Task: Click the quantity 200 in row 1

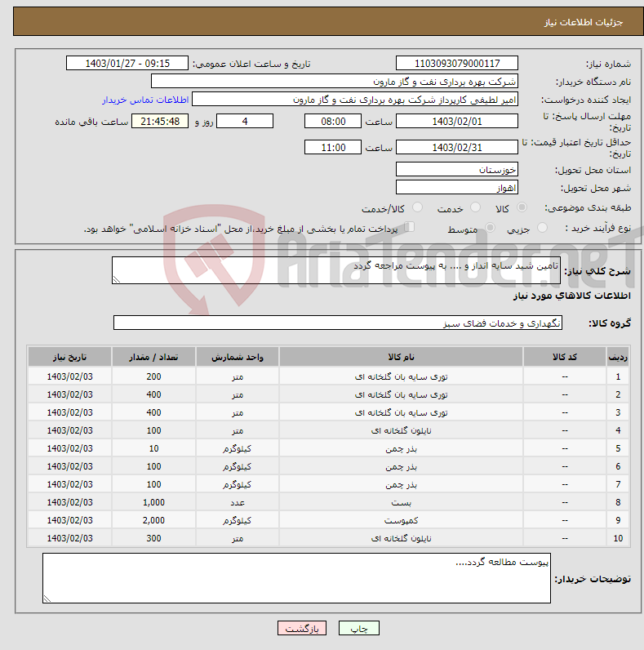Action: [153, 376]
